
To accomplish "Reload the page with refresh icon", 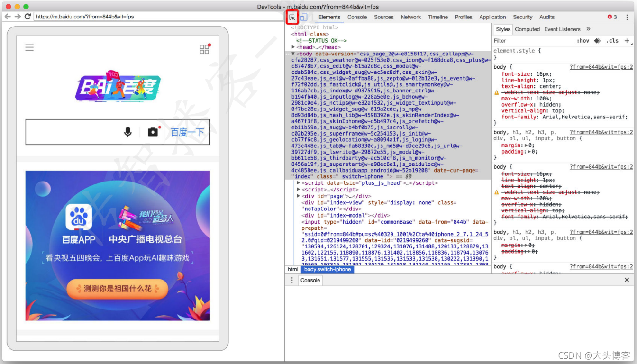I will point(27,17).
